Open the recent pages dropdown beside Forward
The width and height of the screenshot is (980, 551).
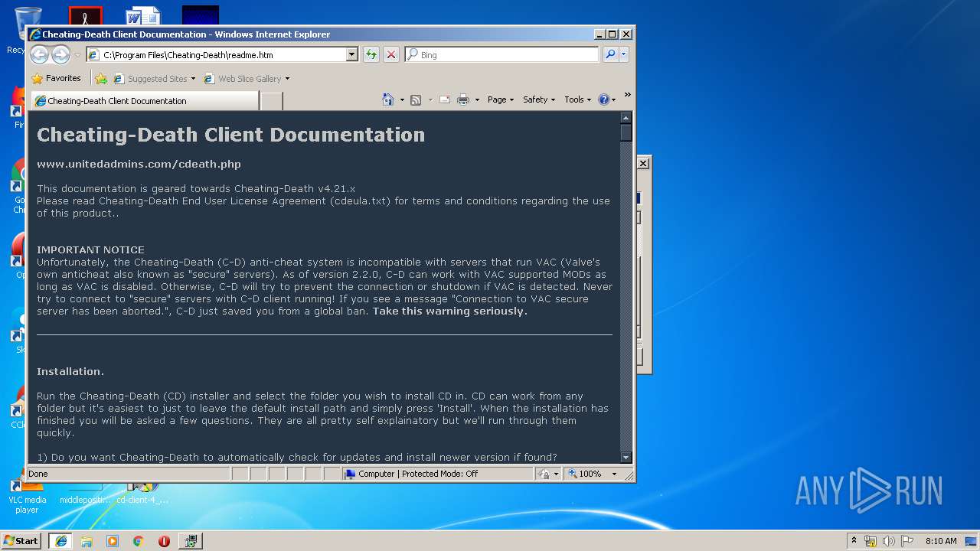[x=77, y=55]
